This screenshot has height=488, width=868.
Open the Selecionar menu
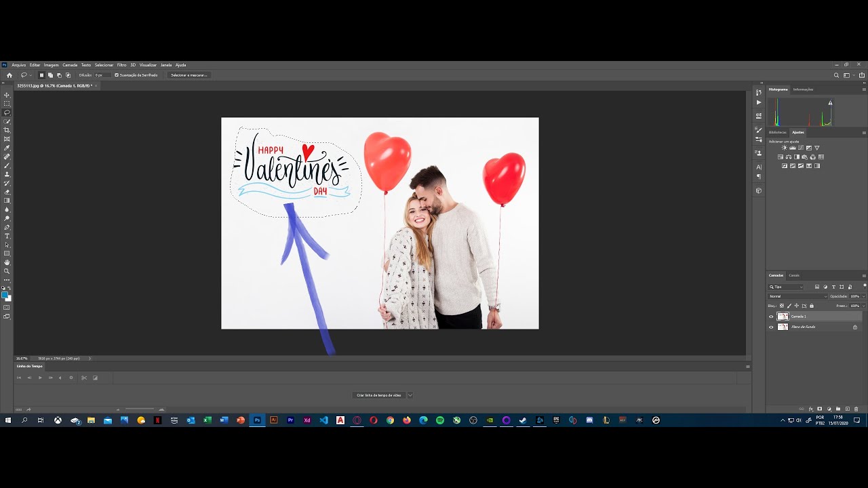tap(104, 65)
